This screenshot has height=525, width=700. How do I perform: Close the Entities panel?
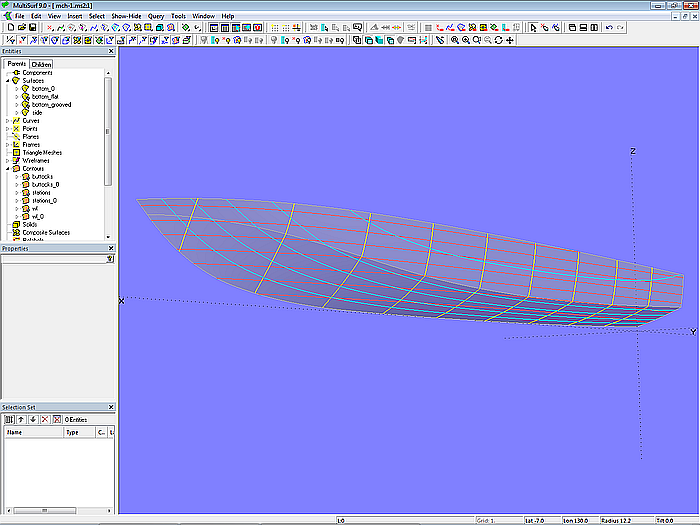point(110,53)
